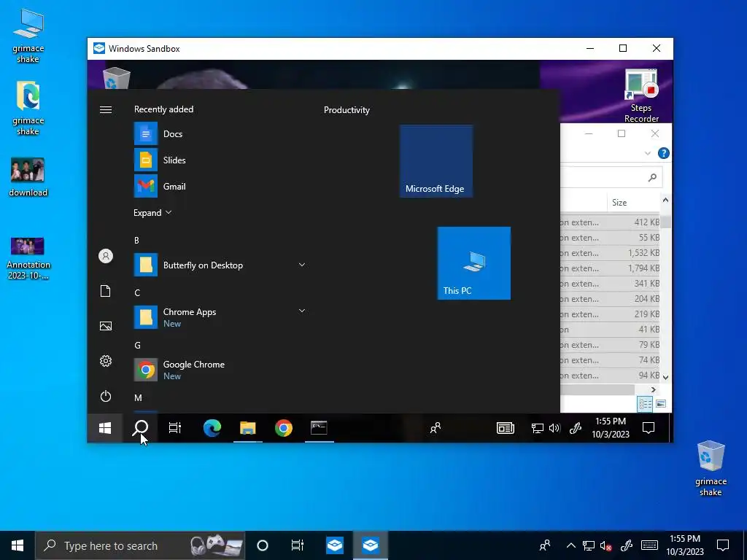
Task: Select Annotation 2023-10 file on desktop
Action: pyautogui.click(x=28, y=259)
